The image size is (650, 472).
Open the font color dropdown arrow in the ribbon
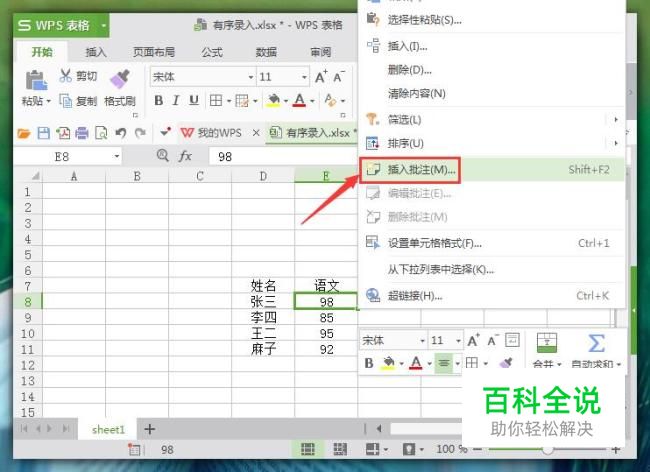tap(312, 101)
